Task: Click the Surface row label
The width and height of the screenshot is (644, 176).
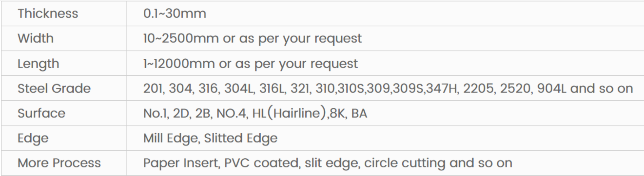Action: tap(41, 113)
